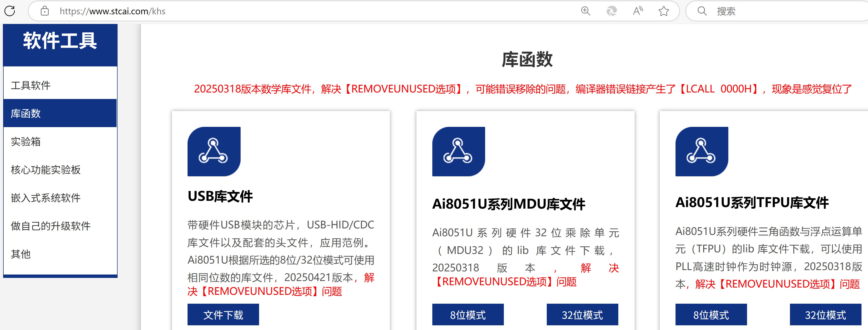Reload the page with the refresh icon
Screen dimensions: 868x330
(x=10, y=11)
